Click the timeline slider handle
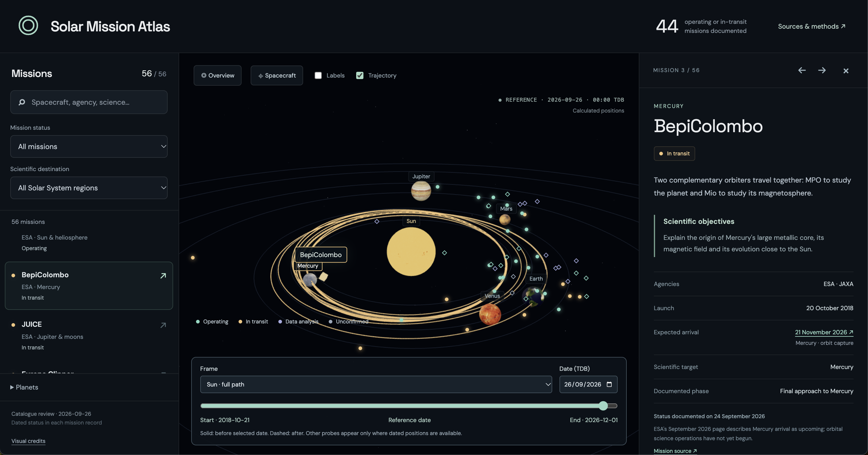 pos(603,406)
